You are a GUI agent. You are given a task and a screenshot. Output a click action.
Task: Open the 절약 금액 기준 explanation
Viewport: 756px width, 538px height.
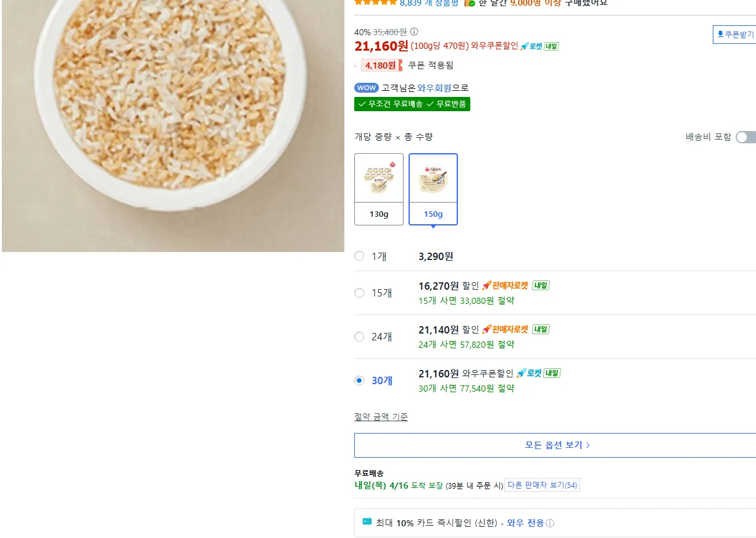[x=381, y=417]
